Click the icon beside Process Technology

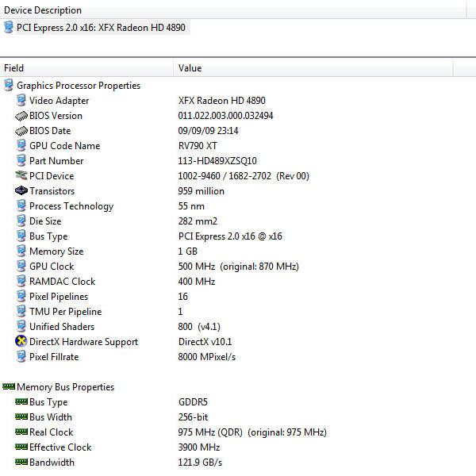[x=21, y=206]
